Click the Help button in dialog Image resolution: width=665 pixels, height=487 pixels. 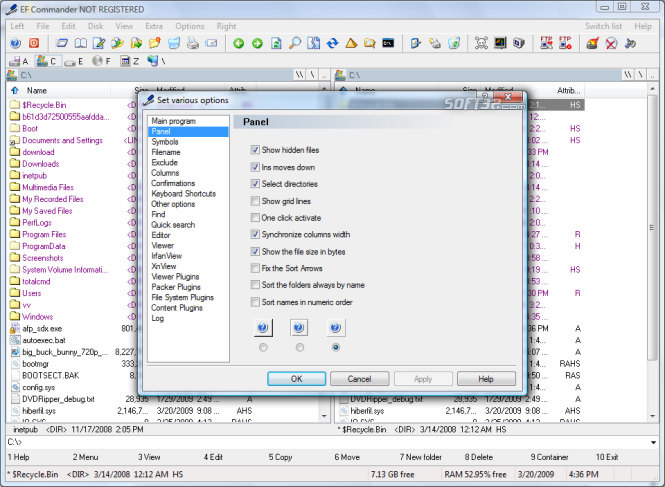[486, 379]
